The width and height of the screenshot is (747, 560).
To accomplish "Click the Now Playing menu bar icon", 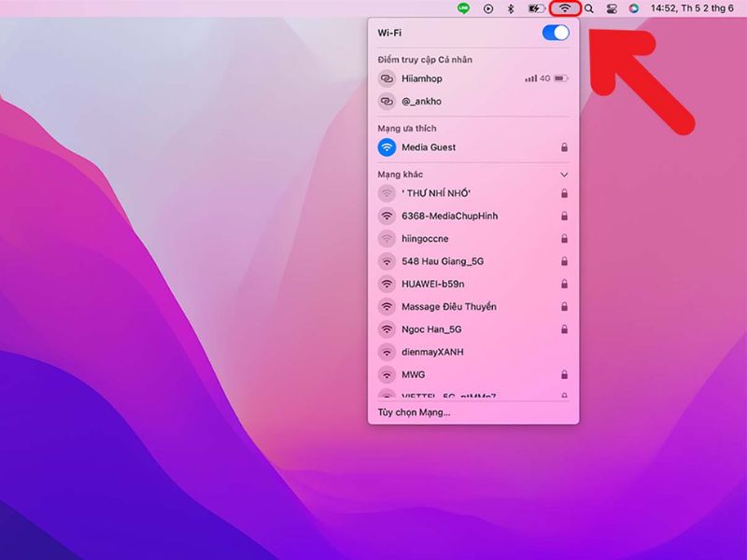I will pyautogui.click(x=488, y=8).
